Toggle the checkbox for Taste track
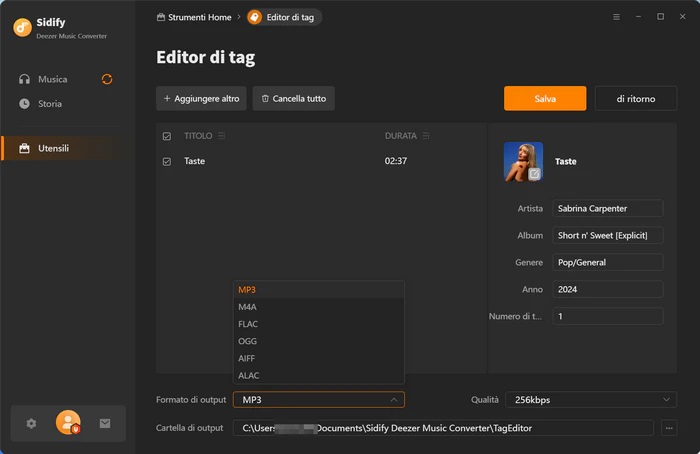The image size is (700, 454). (x=167, y=162)
